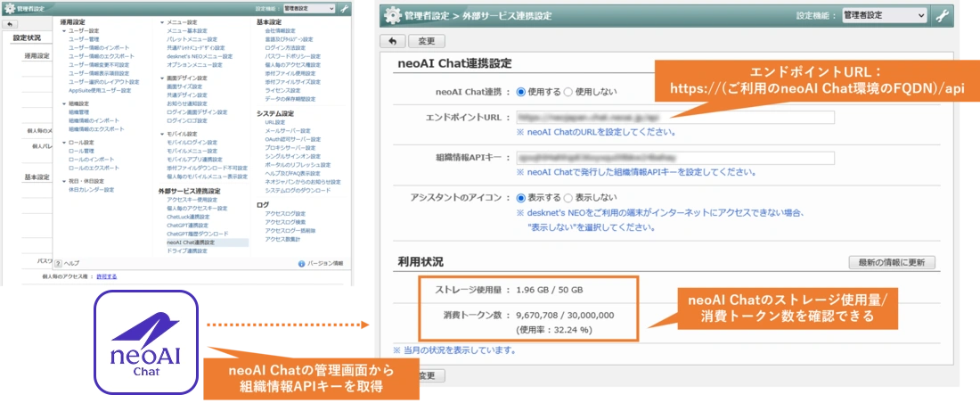Open メールサーバー設定 link
This screenshot has width=980, height=403.
[288, 131]
